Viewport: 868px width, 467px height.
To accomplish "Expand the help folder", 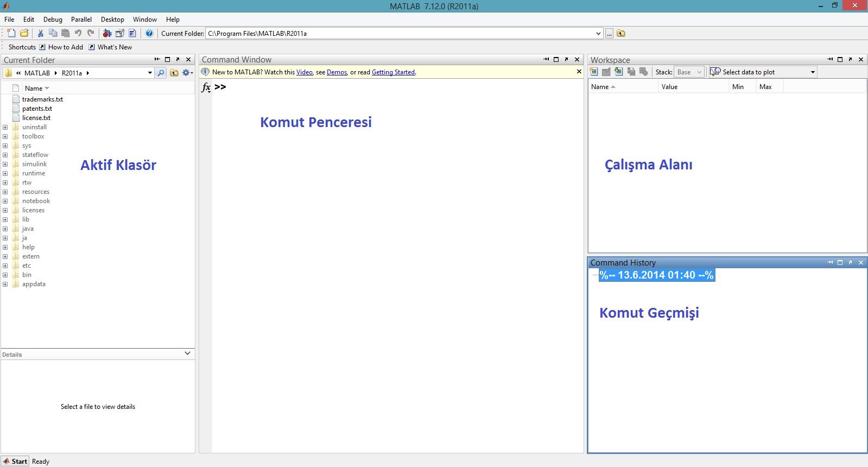I will coord(5,247).
